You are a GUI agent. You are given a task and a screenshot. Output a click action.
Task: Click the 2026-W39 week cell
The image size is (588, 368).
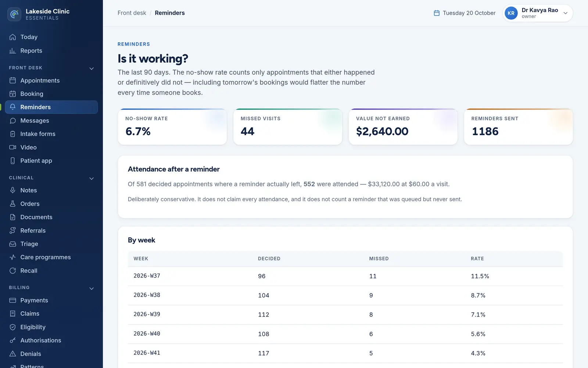pos(147,314)
